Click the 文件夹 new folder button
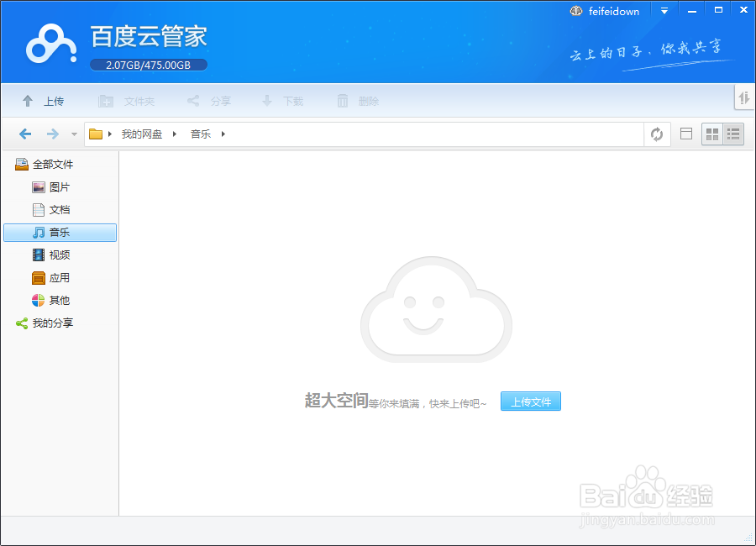Image resolution: width=756 pixels, height=546 pixels. click(126, 101)
